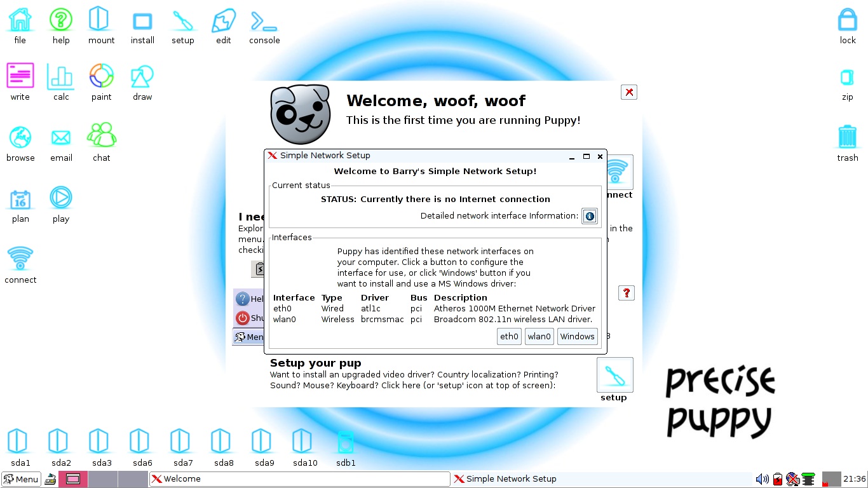Launch the edit text editor icon
The height and width of the screenshot is (488, 868).
(x=223, y=21)
